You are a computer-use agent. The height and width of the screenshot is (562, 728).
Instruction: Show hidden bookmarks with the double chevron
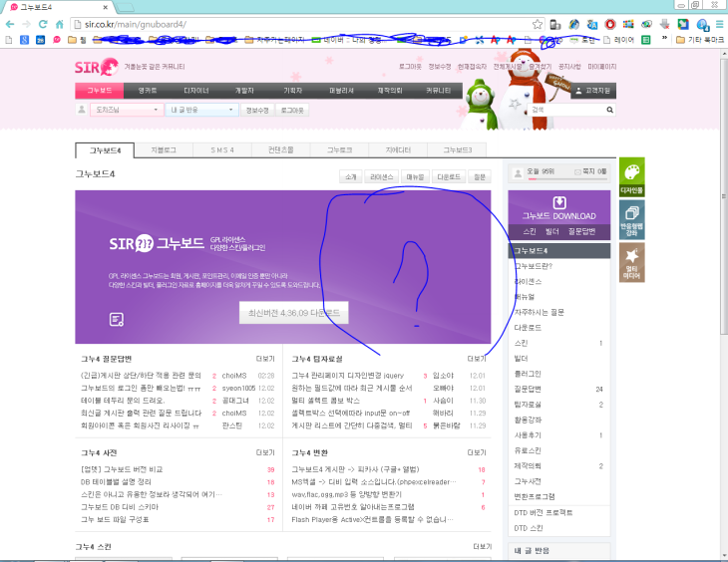click(x=664, y=39)
